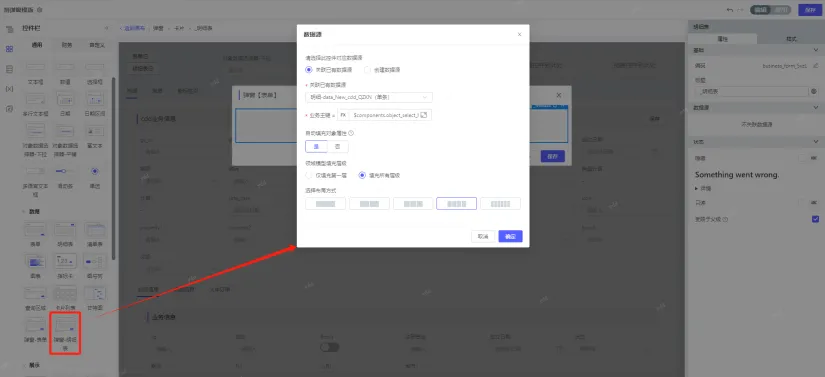The image size is (825, 377).
Task: Select the red-highlighted popup detail table widget
Action: pos(65,332)
